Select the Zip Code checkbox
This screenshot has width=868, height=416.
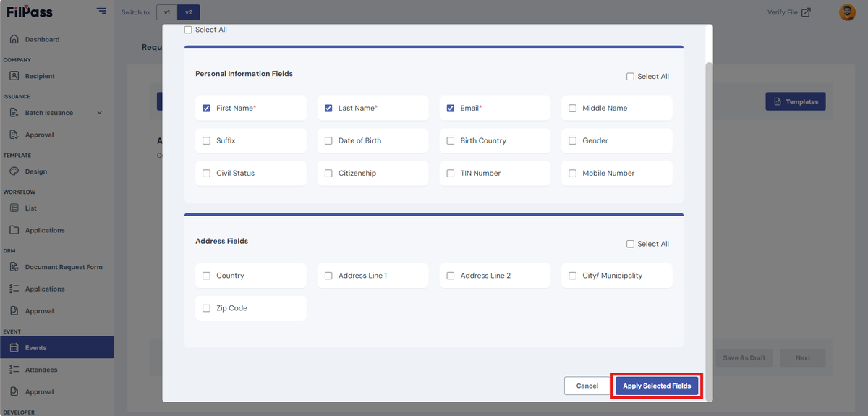coord(207,308)
